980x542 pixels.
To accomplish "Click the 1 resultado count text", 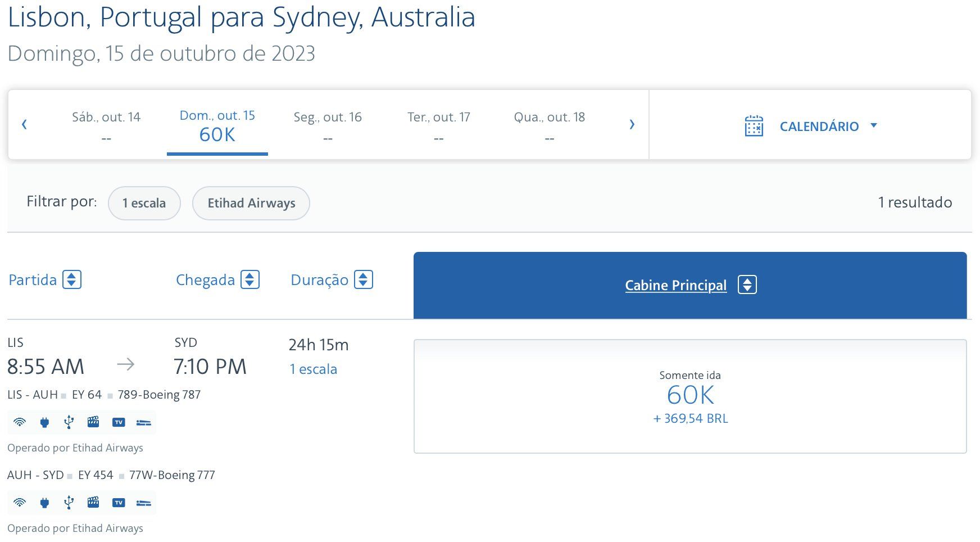I will pyautogui.click(x=915, y=202).
